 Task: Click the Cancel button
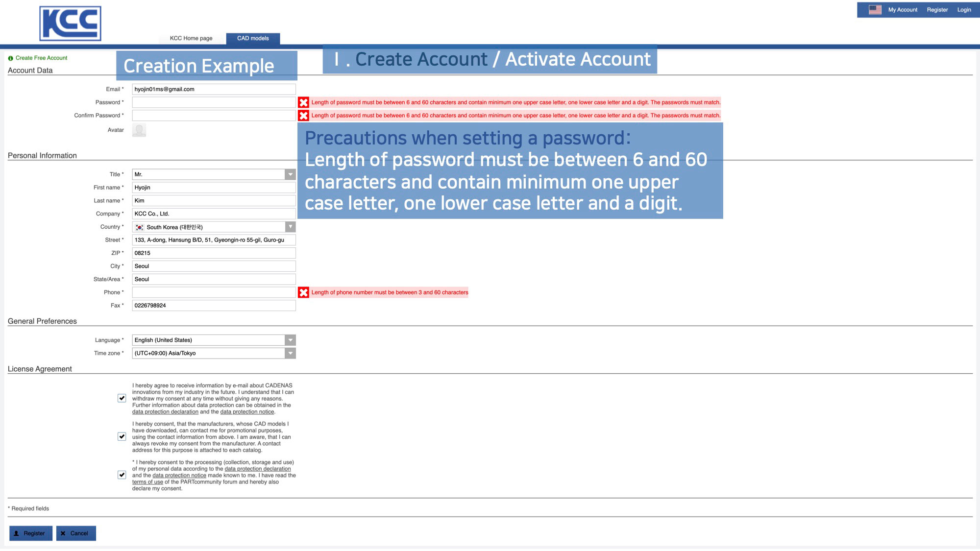[x=76, y=533]
